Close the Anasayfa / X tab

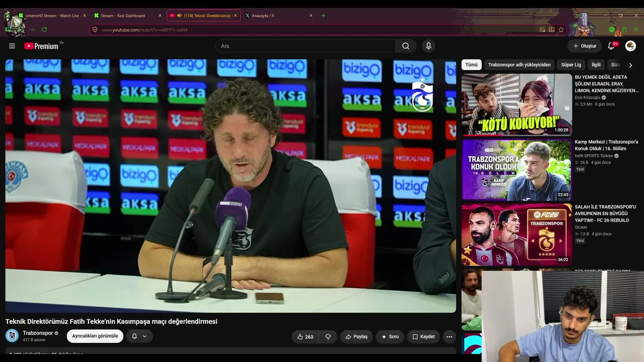click(311, 16)
